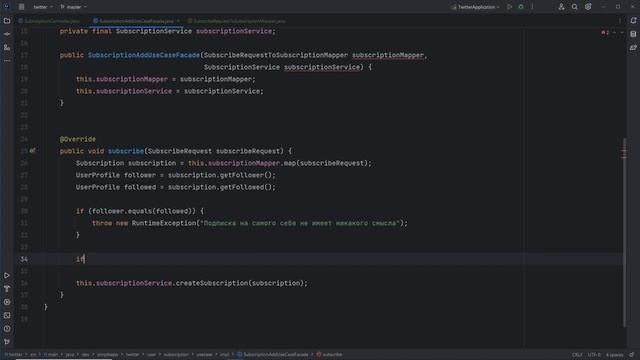640x360 pixels.
Task: Click the subscribe breadcrumb in status bar
Action: (329, 355)
